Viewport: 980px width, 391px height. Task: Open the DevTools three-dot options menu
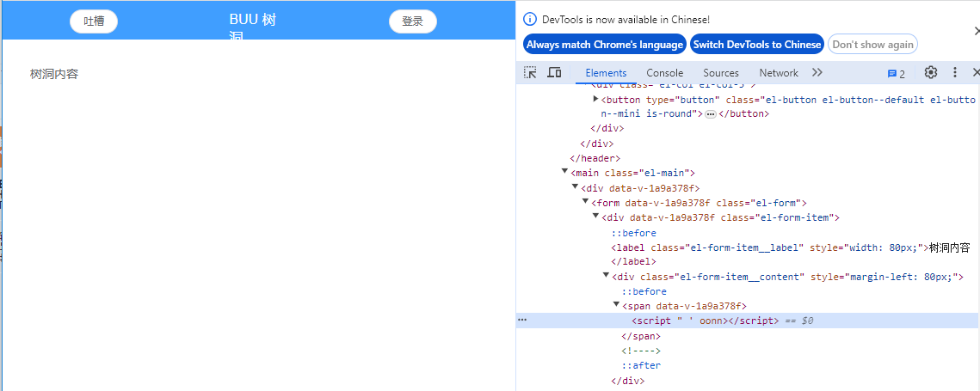[x=954, y=73]
